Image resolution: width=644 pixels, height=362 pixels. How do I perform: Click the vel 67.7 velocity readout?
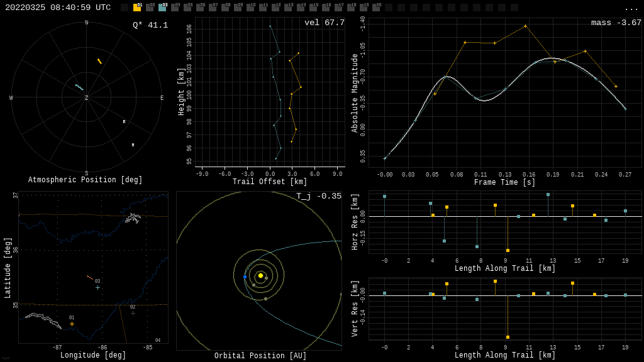point(325,23)
